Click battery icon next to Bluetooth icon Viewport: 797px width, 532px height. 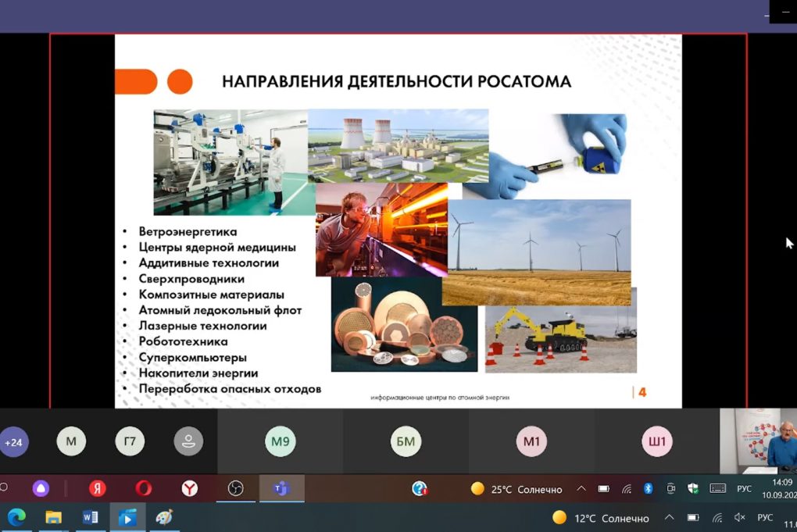(x=603, y=489)
